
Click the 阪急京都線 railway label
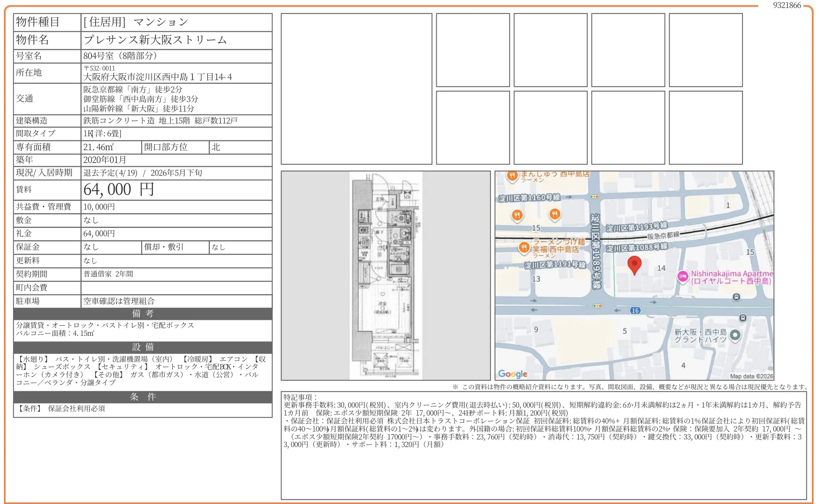coord(663,235)
